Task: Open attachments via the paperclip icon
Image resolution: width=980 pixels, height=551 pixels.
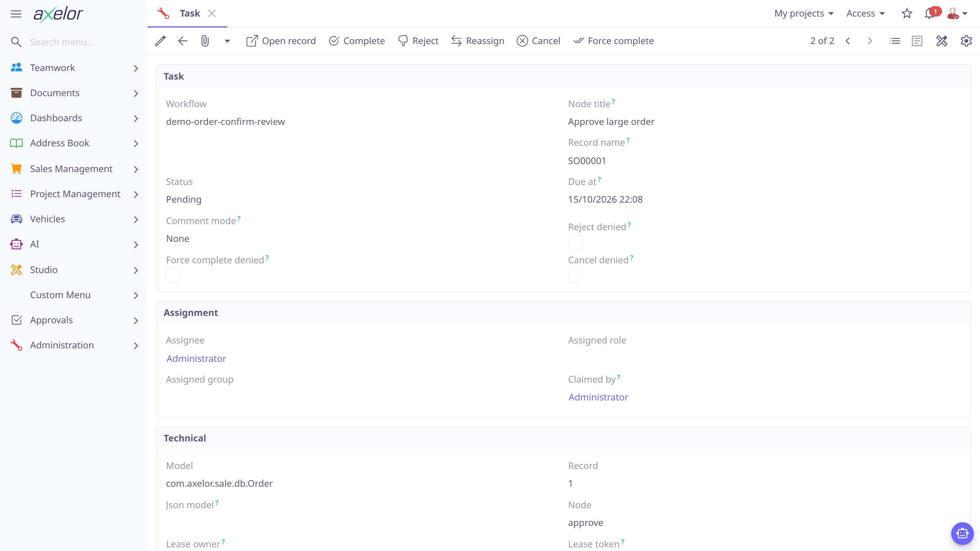Action: pyautogui.click(x=205, y=41)
